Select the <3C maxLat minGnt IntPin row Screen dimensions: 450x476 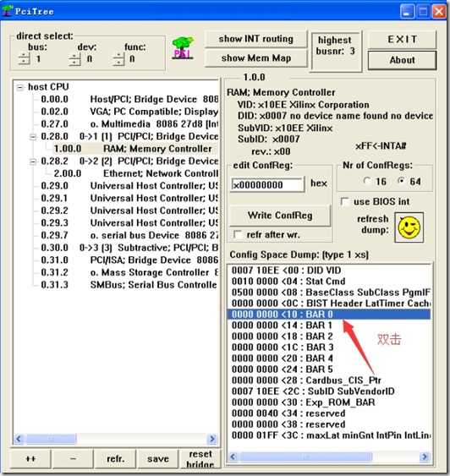pyautogui.click(x=329, y=435)
